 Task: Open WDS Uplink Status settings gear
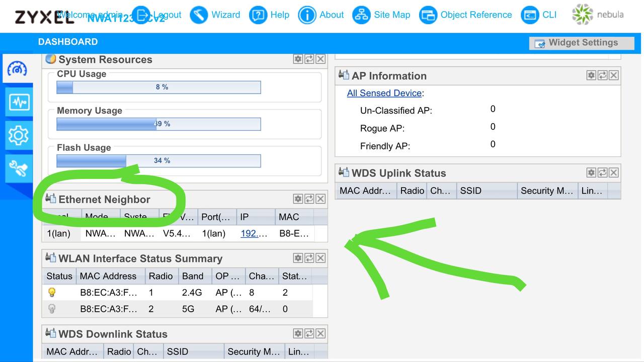[x=592, y=172]
